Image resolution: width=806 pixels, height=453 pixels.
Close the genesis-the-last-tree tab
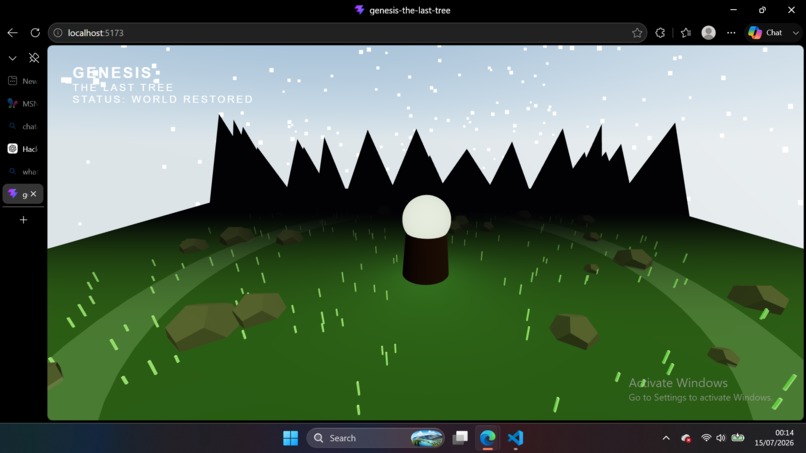33,194
